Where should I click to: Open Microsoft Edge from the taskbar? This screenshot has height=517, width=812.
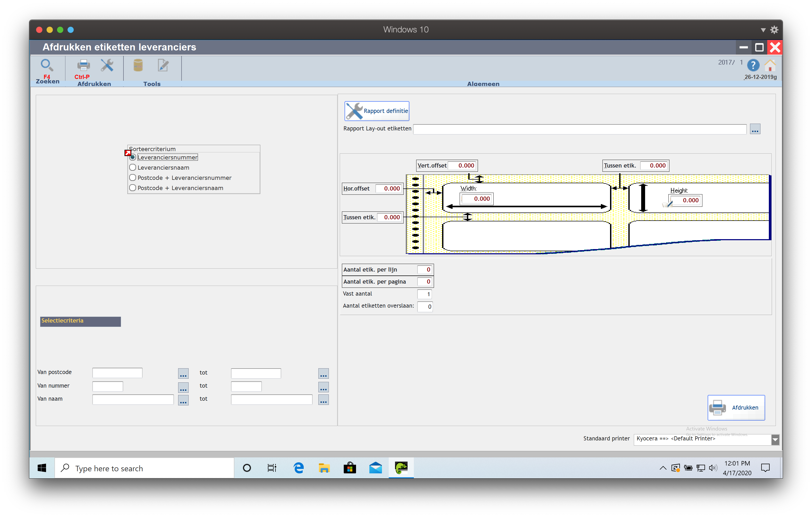click(x=298, y=468)
